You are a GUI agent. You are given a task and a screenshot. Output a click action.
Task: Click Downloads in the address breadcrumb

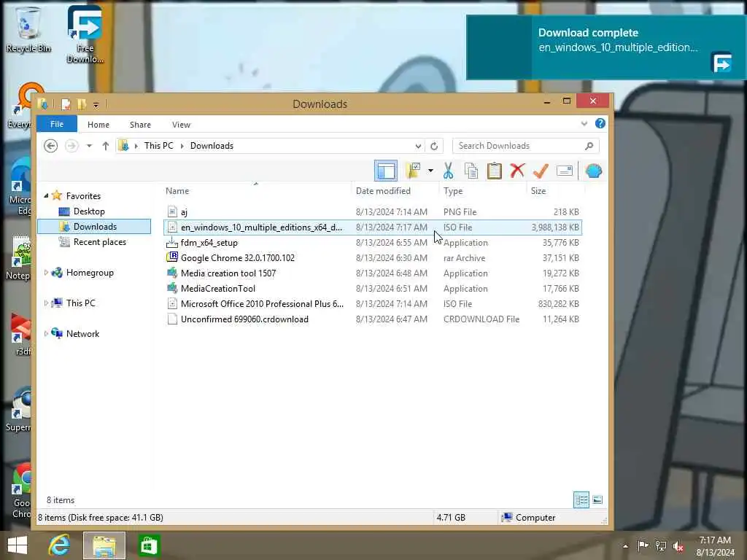tap(212, 146)
